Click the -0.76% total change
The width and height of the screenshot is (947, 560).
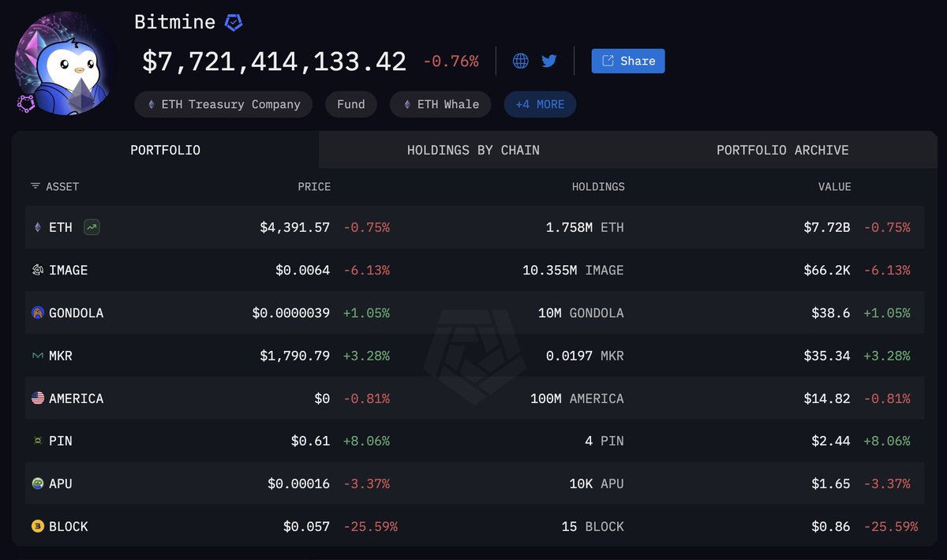tap(451, 62)
